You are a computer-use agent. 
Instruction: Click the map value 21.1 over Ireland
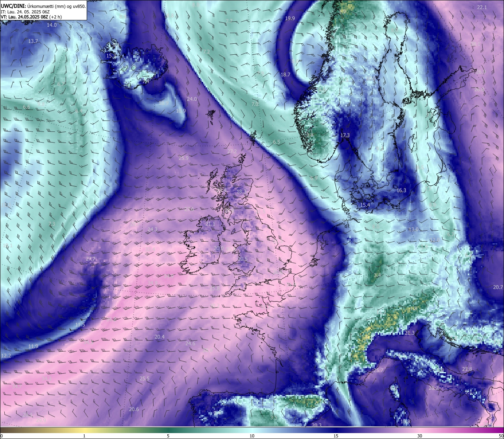point(210,224)
